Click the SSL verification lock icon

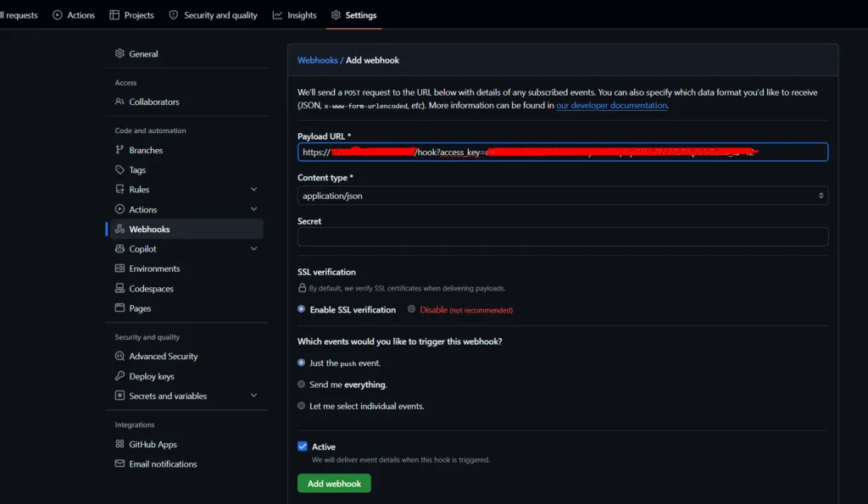303,288
